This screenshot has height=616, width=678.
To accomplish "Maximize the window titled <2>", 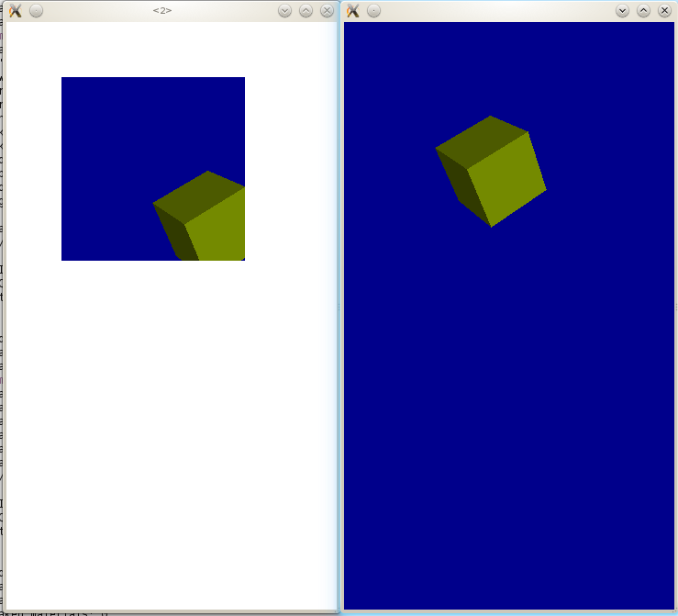I will coord(306,11).
